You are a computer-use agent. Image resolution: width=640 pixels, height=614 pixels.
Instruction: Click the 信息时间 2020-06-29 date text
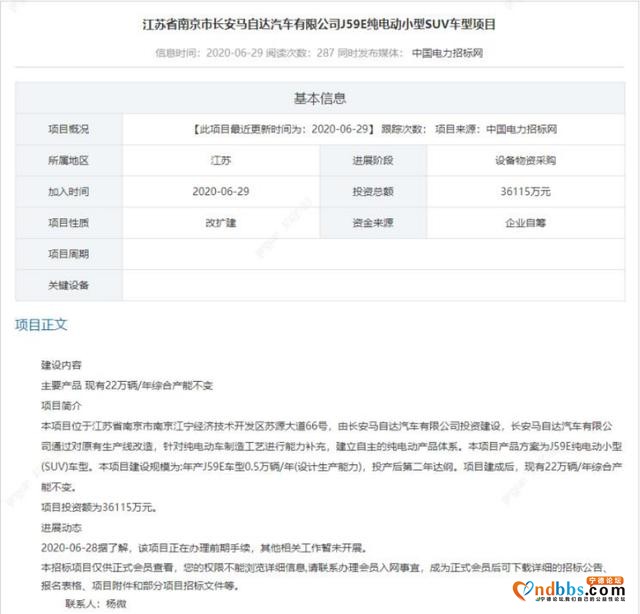point(209,53)
